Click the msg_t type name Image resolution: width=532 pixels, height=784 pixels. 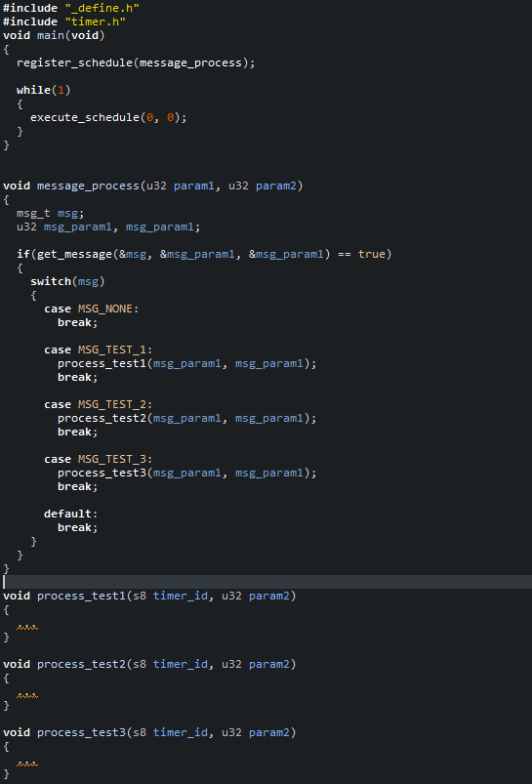click(x=33, y=213)
